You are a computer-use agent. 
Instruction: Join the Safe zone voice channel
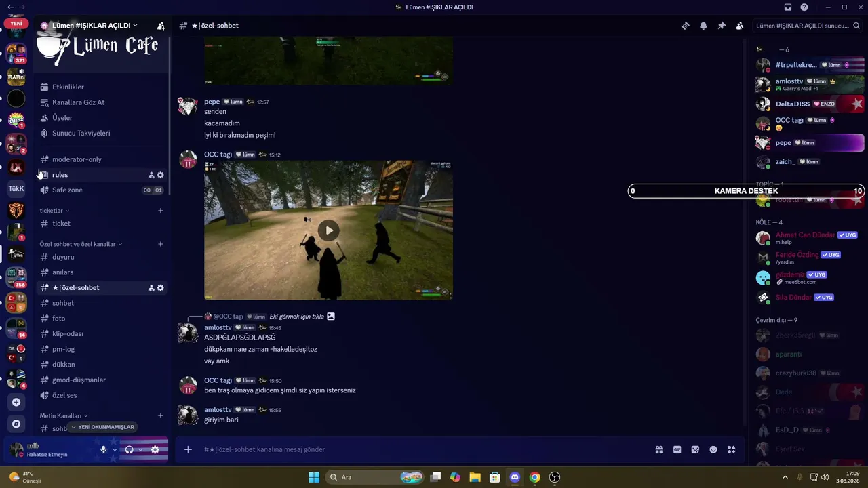tap(102, 190)
